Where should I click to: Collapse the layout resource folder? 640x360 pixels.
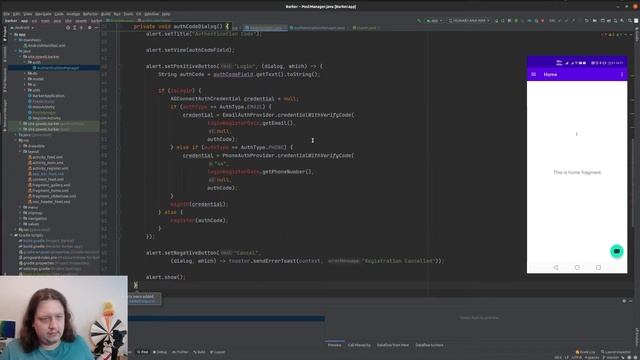pyautogui.click(x=21, y=151)
